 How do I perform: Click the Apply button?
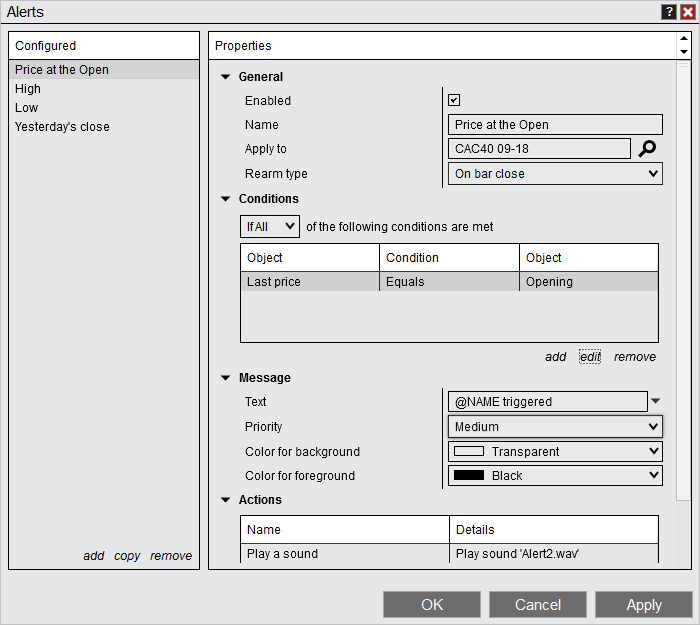[x=644, y=604]
